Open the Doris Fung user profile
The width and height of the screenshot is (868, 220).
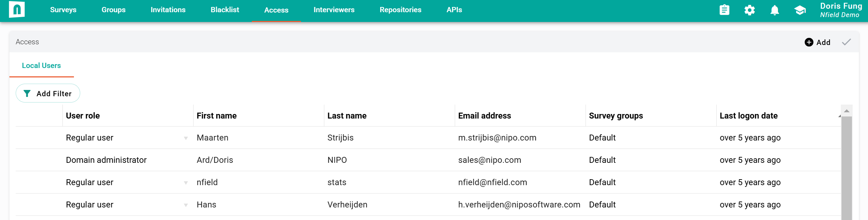tap(841, 10)
